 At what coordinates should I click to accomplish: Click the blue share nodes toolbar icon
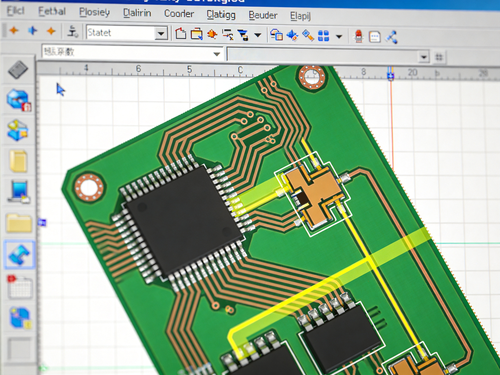pos(392,37)
